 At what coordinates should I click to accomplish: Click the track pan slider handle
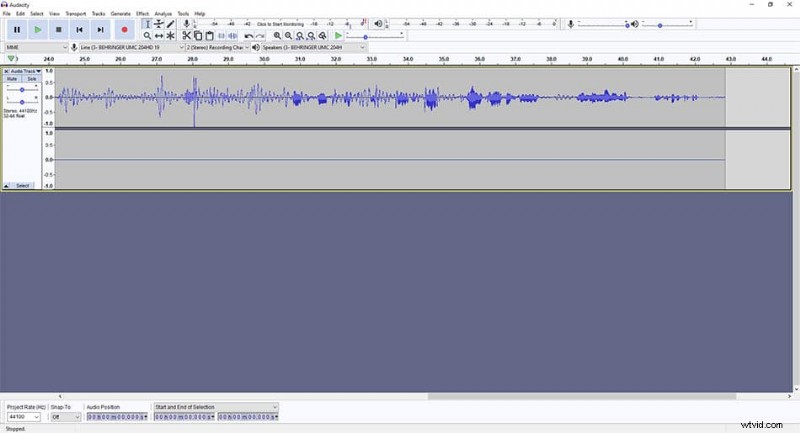tap(22, 102)
